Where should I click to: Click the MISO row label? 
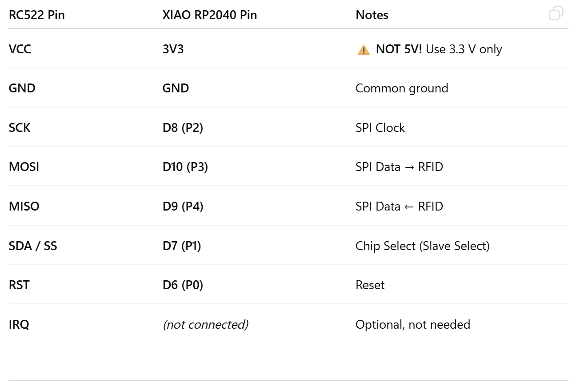coord(24,206)
